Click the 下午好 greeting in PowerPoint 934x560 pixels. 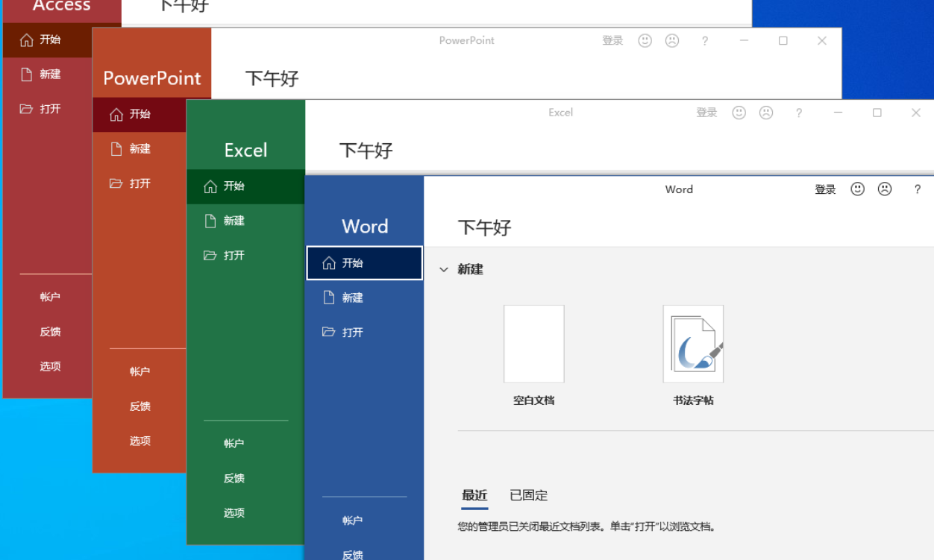(x=272, y=78)
